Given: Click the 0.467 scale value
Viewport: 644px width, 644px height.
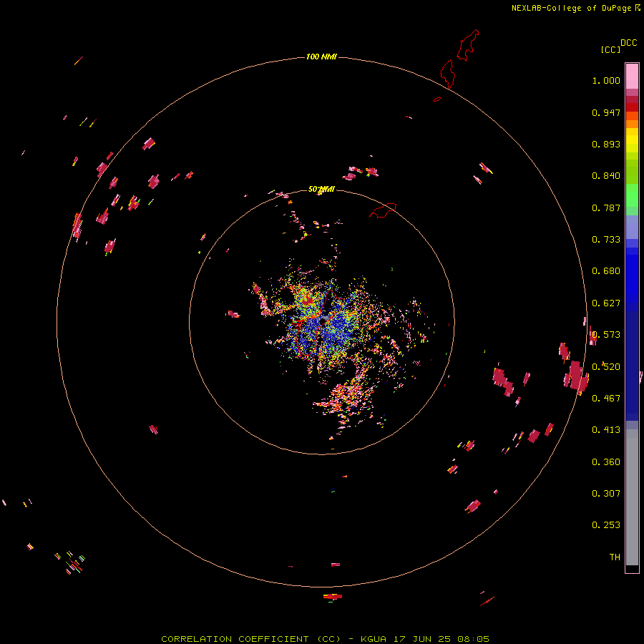Looking at the screenshot, I should [x=606, y=399].
